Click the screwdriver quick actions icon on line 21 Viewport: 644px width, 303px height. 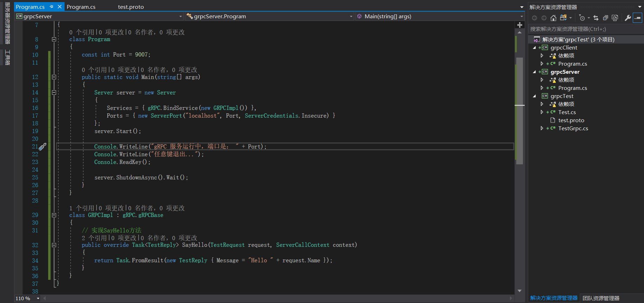point(42,147)
